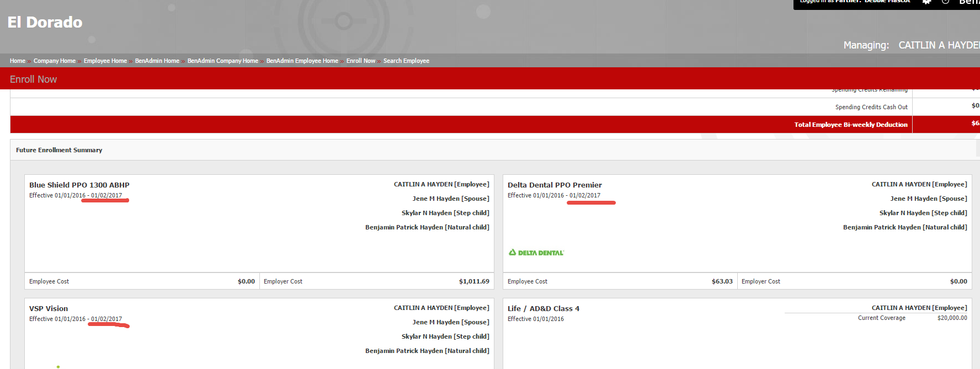Click CAITLIN A HAYDEN [Employee] in Life / AD&D card
Image resolution: width=980 pixels, height=369 pixels.
pos(919,308)
